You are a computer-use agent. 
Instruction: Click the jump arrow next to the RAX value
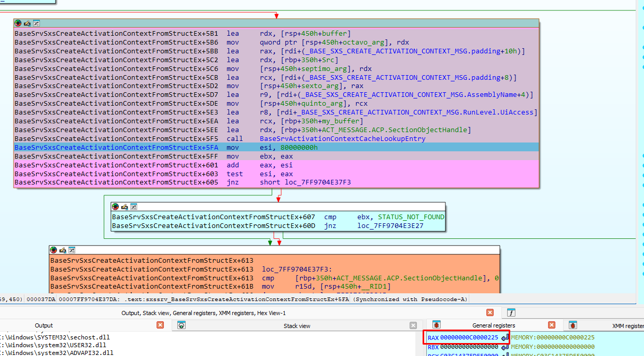(x=505, y=338)
